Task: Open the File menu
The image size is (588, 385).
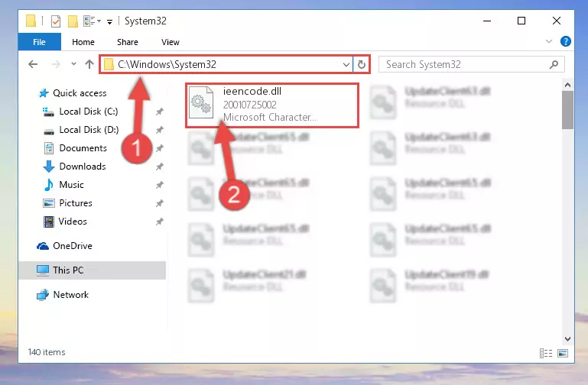Action: pyautogui.click(x=39, y=42)
